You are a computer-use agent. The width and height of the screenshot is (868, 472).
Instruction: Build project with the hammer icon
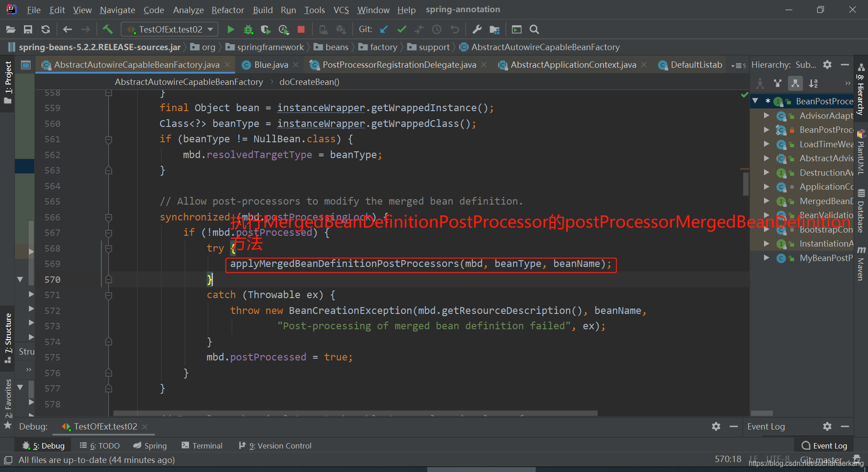point(108,29)
